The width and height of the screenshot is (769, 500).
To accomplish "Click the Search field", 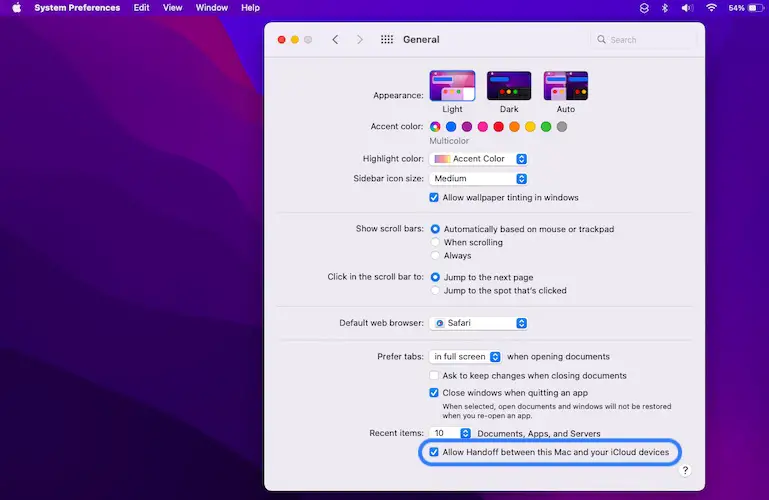I will (642, 40).
